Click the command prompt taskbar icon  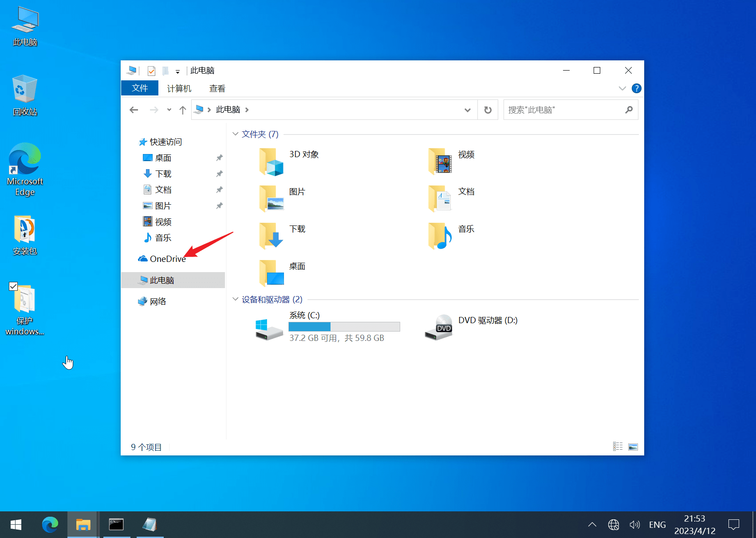[116, 525]
